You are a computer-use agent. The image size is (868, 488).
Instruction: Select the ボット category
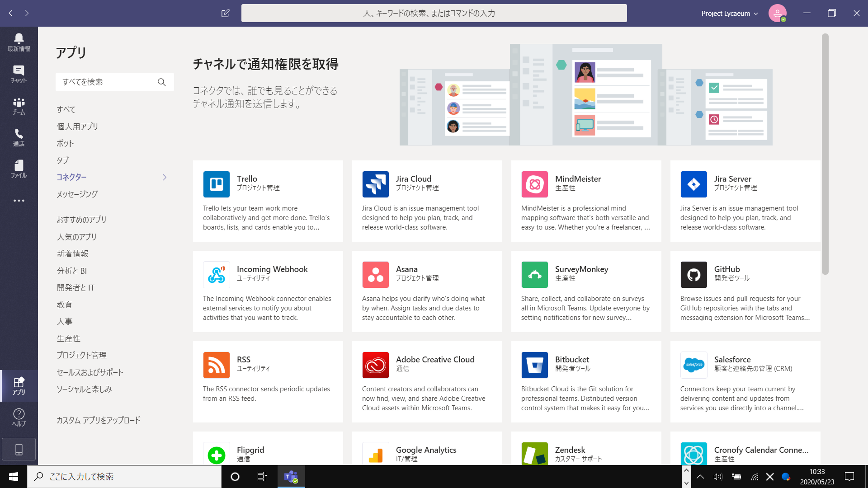[65, 143]
